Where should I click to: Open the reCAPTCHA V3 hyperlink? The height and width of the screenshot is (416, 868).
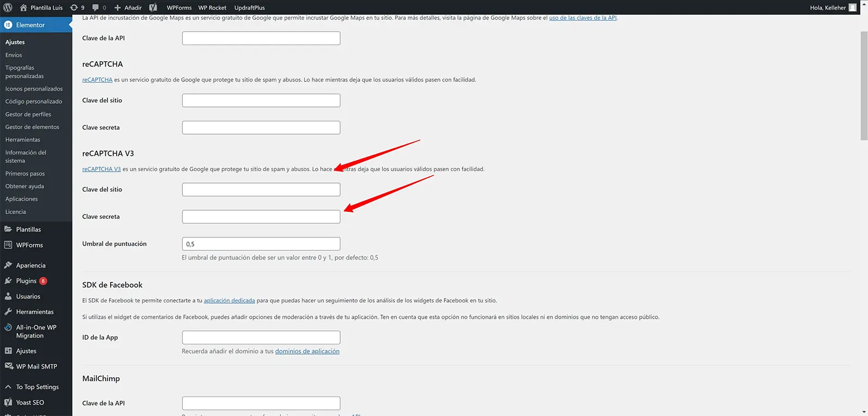click(x=101, y=169)
